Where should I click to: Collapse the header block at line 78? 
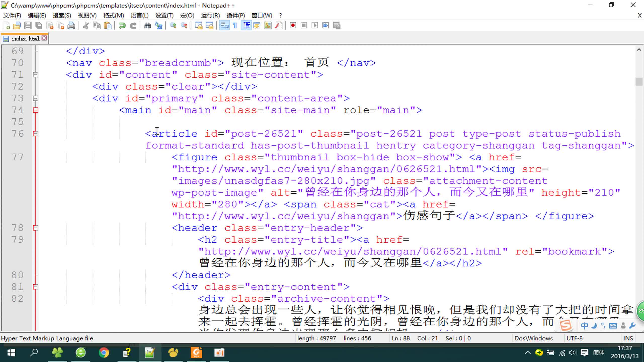click(36, 228)
